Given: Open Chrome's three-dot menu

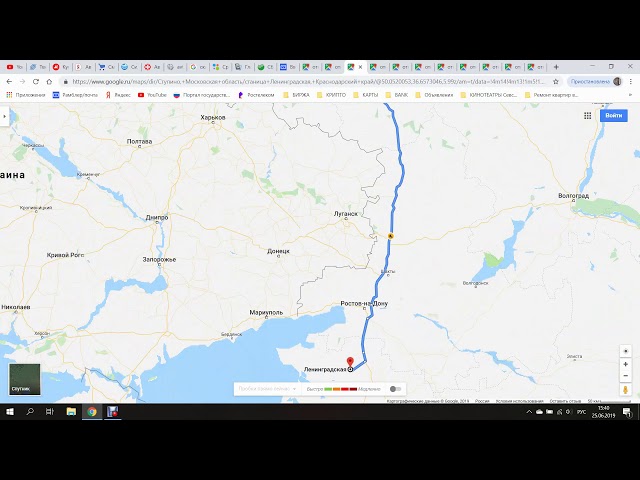Looking at the screenshot, I should click(x=631, y=82).
